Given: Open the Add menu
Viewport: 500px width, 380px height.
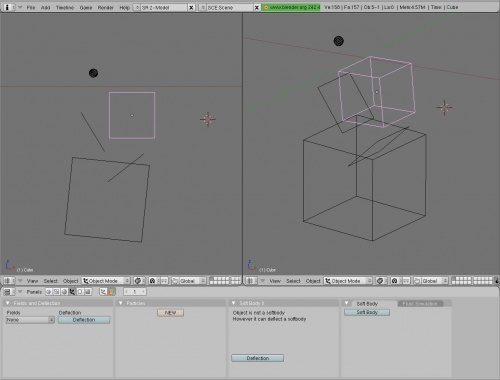Looking at the screenshot, I should tap(46, 7).
